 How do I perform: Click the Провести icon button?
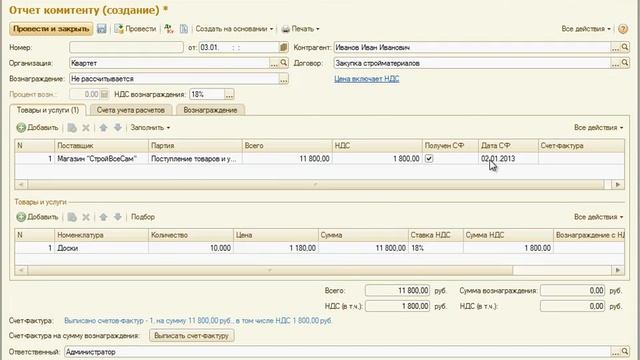[x=135, y=29]
